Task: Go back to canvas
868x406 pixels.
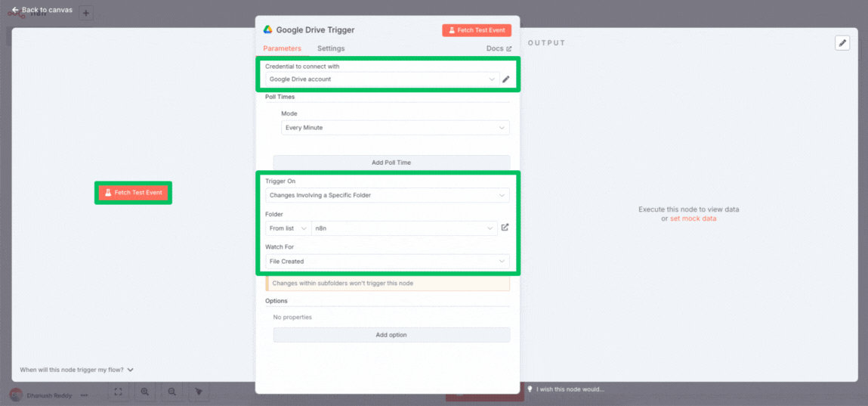Action: tap(42, 10)
